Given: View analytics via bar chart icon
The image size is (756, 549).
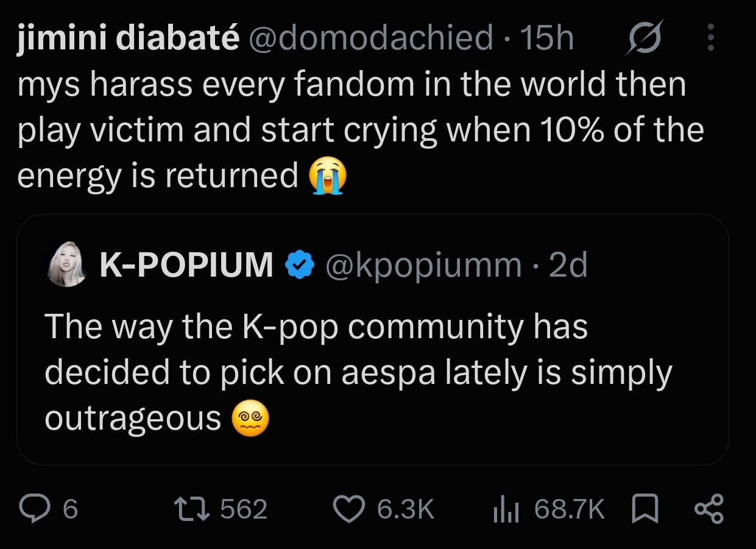Looking at the screenshot, I should (x=505, y=509).
